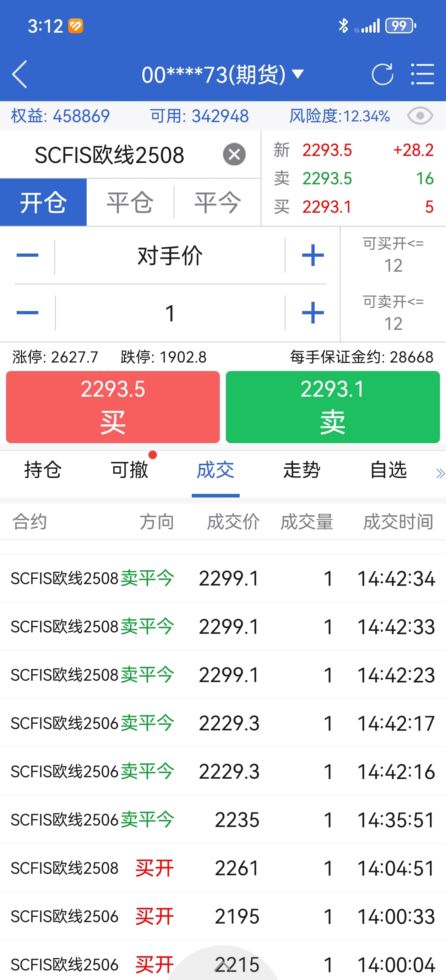Open the 走势 tab
This screenshot has height=980, width=446.
302,469
